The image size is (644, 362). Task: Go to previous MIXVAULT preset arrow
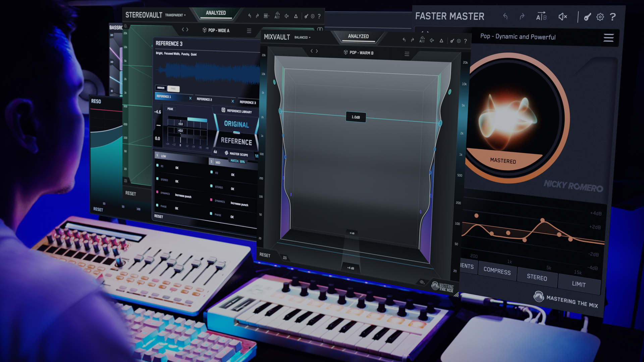(x=312, y=51)
